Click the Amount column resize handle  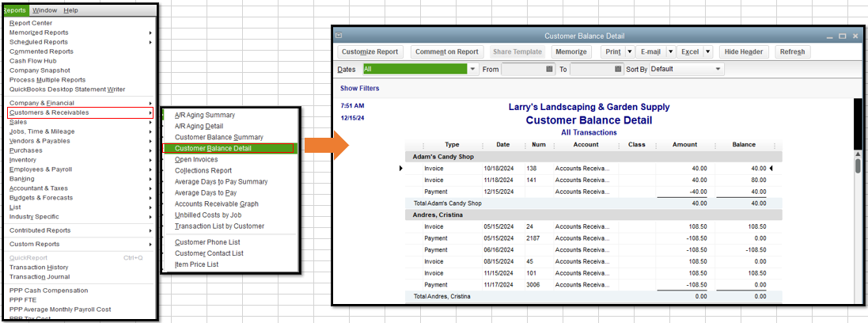707,146
